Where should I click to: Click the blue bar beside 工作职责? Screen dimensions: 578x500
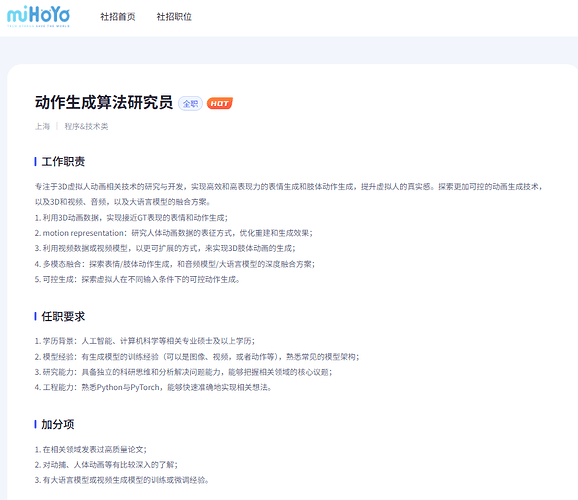tap(35, 162)
